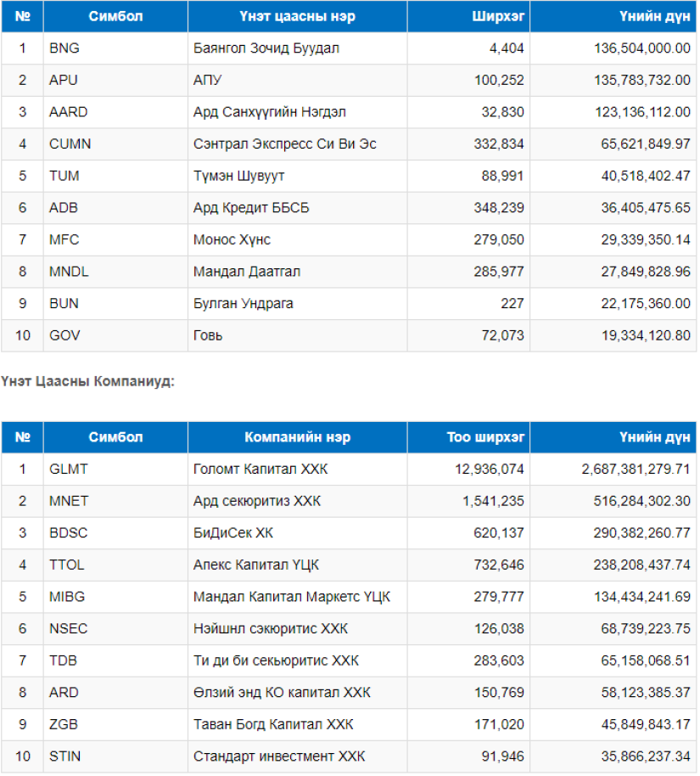Click the quantity value 1,541,235
The image size is (700, 776).
493,501
